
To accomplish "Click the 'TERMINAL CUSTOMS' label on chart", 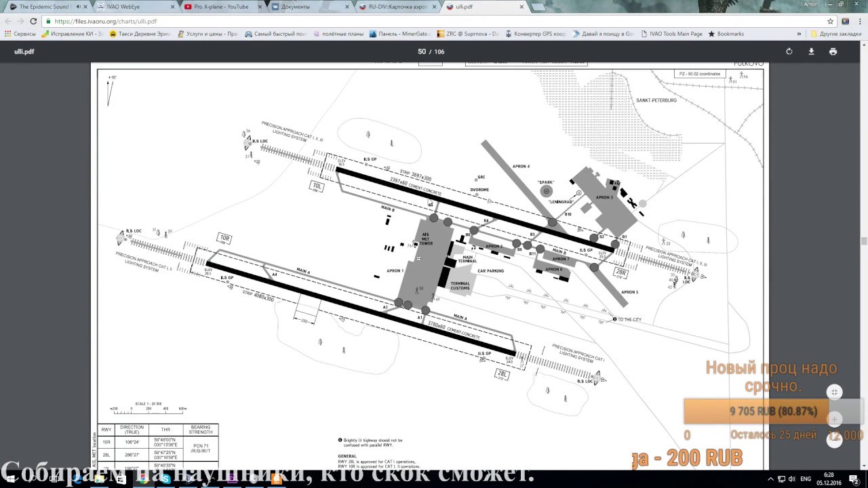I will pos(460,286).
